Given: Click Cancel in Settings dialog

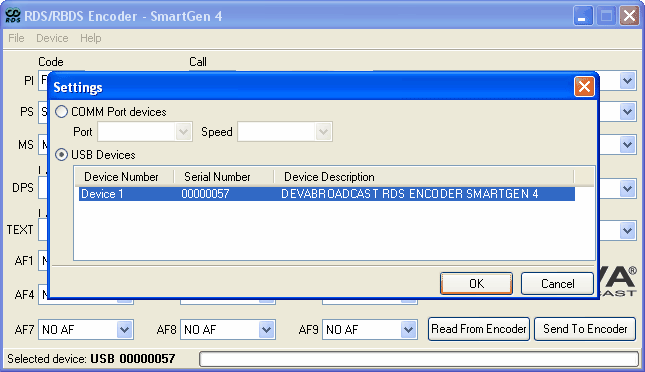Looking at the screenshot, I should tap(557, 284).
